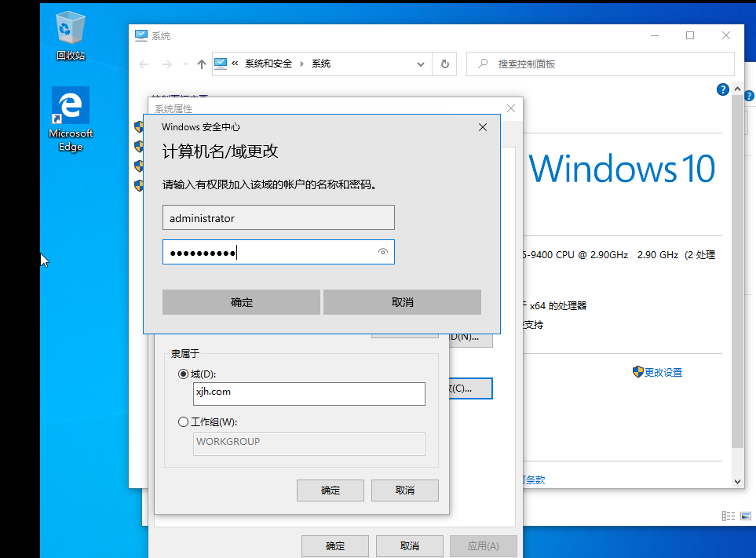Open the recent locations dropdown arrow
This screenshot has width=756, height=558.
185,64
